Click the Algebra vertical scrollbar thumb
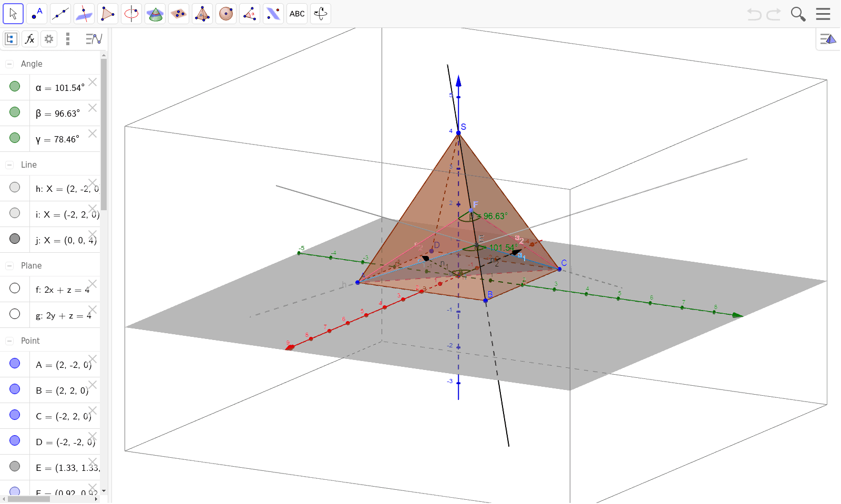 click(104, 134)
